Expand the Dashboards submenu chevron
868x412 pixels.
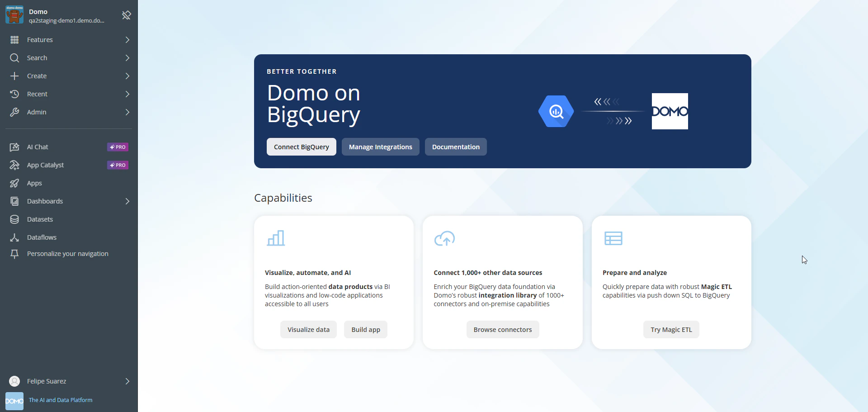127,201
